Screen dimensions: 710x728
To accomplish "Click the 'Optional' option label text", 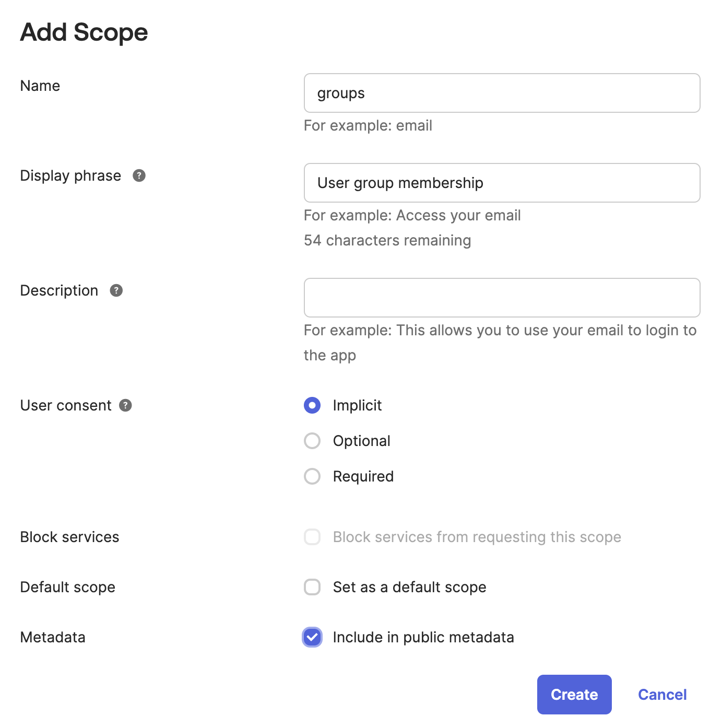I will click(x=361, y=441).
